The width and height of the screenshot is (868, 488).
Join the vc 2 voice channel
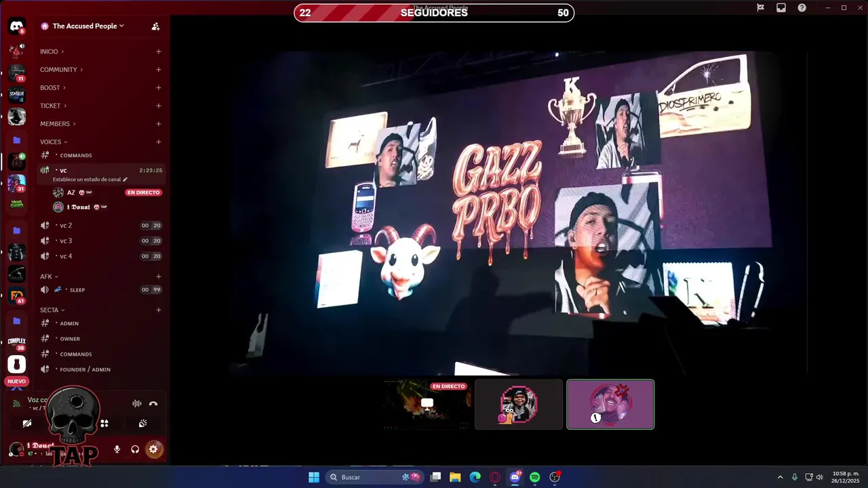click(101, 225)
